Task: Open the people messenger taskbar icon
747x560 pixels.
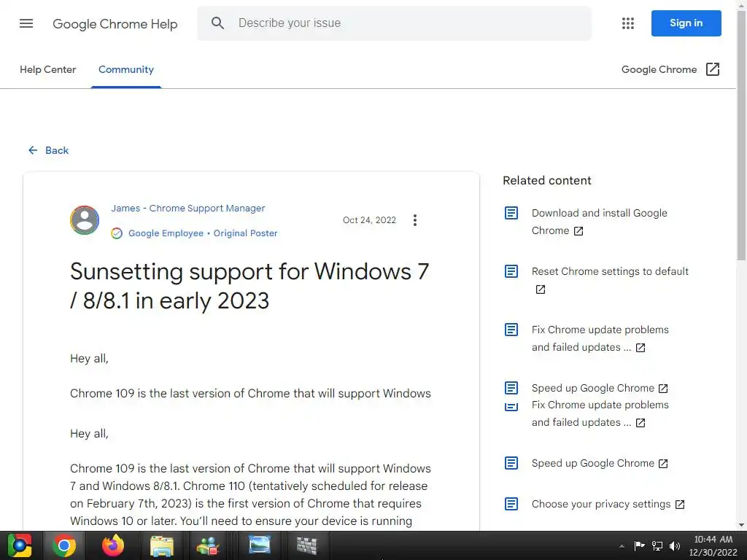Action: 208,545
